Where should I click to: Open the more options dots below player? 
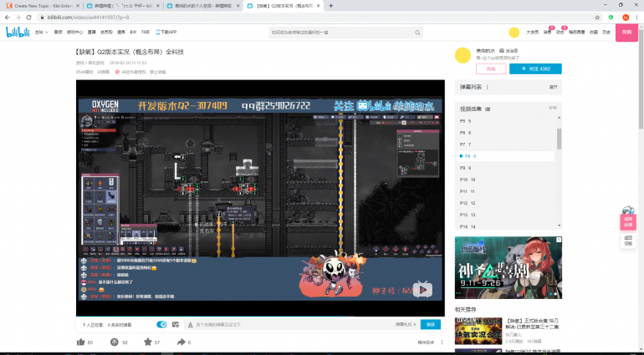[442, 342]
